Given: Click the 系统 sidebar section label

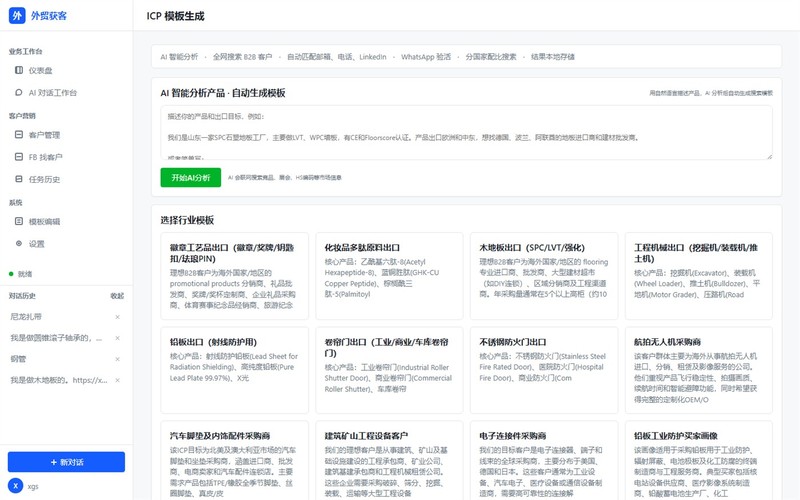Looking at the screenshot, I should click(15, 203).
